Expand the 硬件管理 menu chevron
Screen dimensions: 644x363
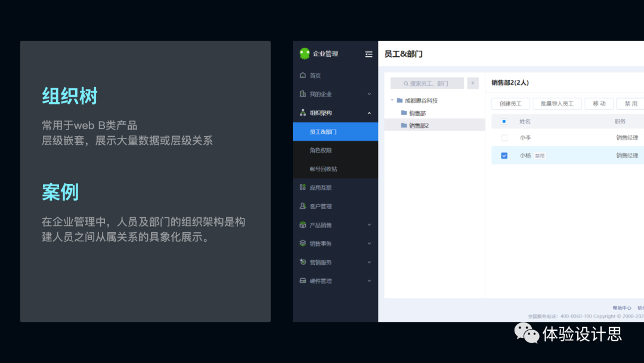pos(369,281)
